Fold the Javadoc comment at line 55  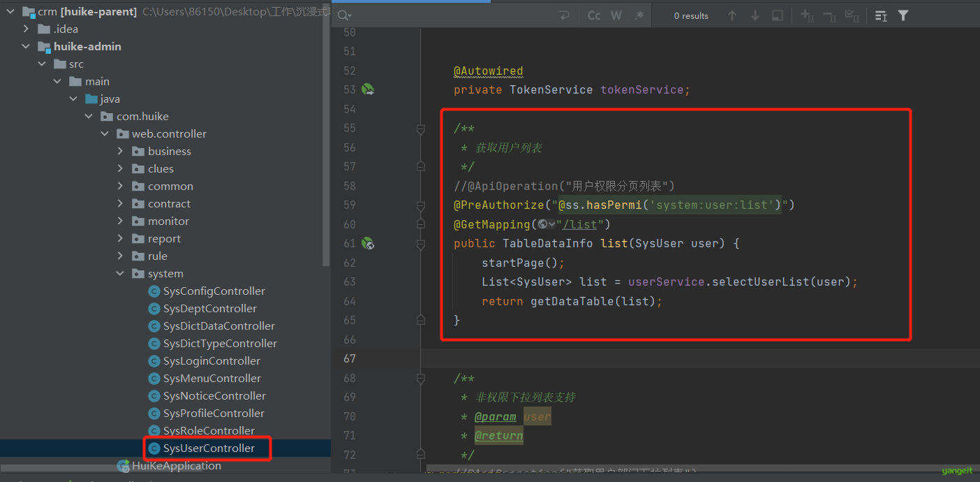[x=420, y=129]
